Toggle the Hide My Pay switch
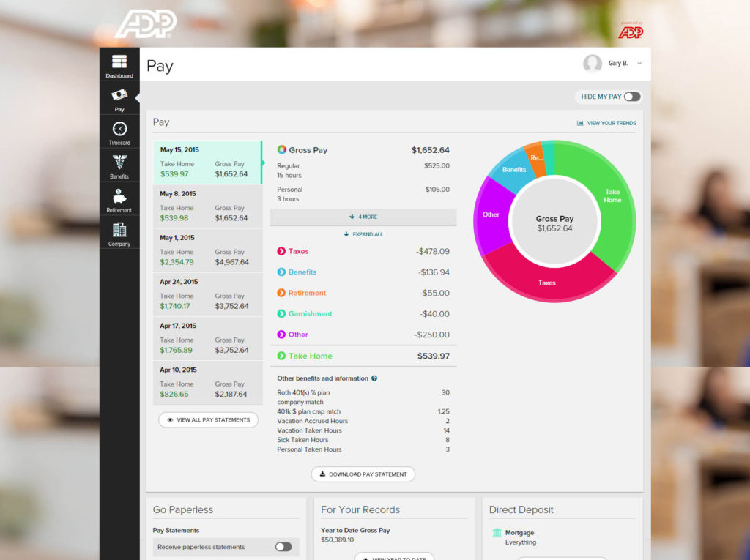Screen dimensions: 750x560 (x=631, y=96)
